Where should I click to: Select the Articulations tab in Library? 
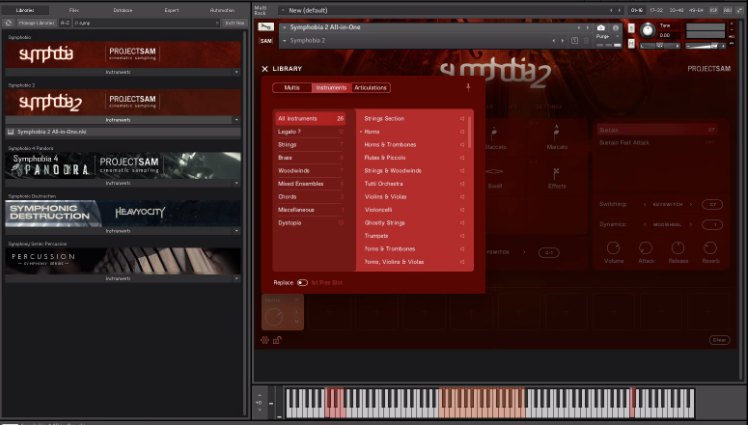[x=371, y=88]
